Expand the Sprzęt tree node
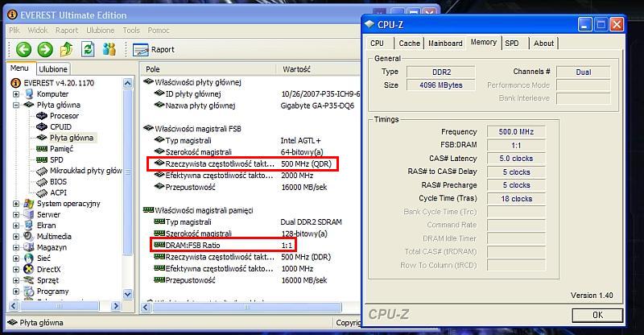The width and height of the screenshot is (644, 335). tap(15, 280)
